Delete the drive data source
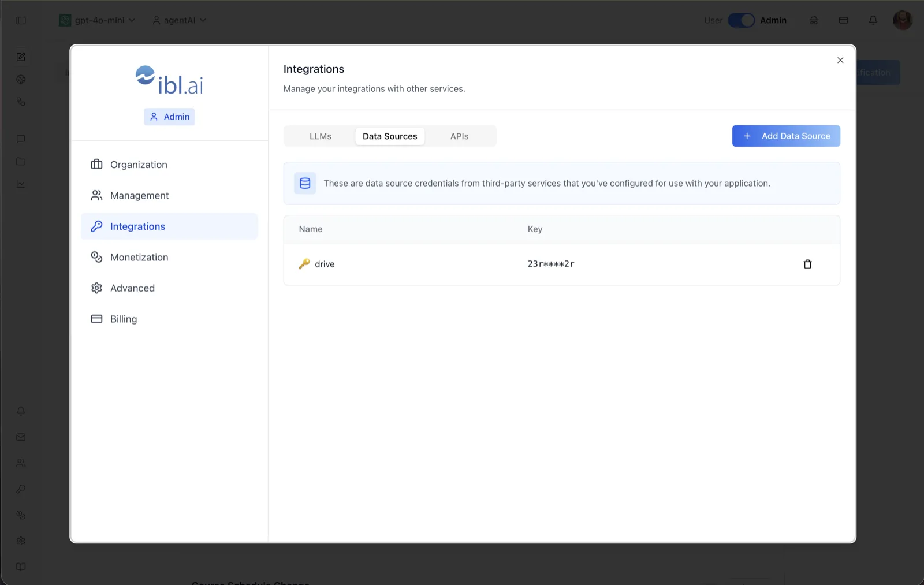 click(807, 264)
